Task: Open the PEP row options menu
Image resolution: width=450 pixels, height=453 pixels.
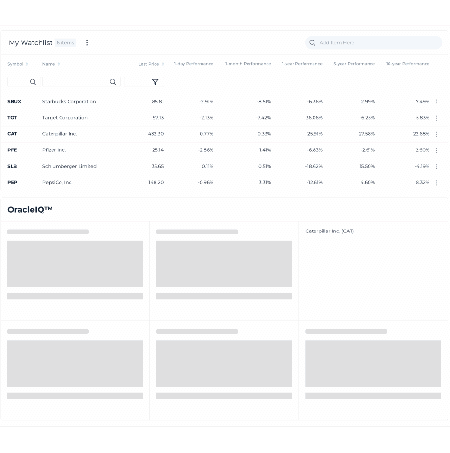Action: pos(436,182)
